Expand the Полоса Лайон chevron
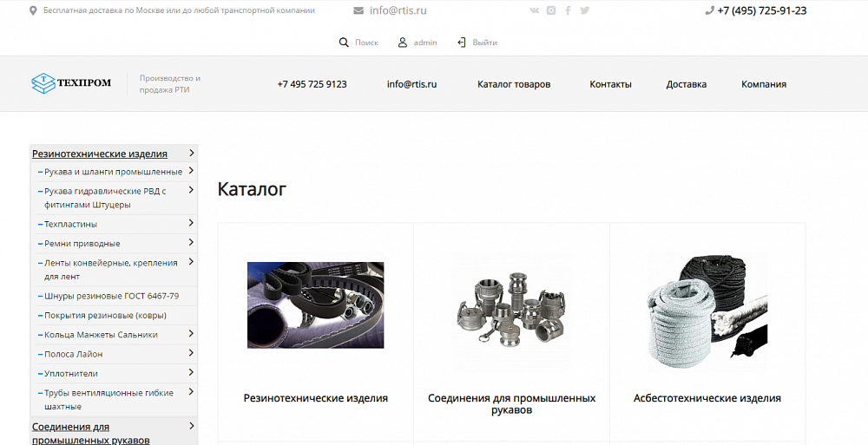Screen dimensions: 868x445 [x=191, y=353]
